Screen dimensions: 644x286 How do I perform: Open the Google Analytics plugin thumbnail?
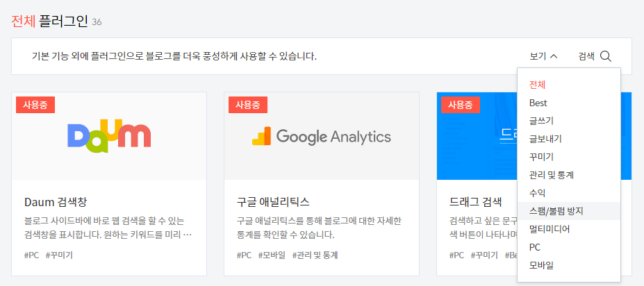pos(322,136)
